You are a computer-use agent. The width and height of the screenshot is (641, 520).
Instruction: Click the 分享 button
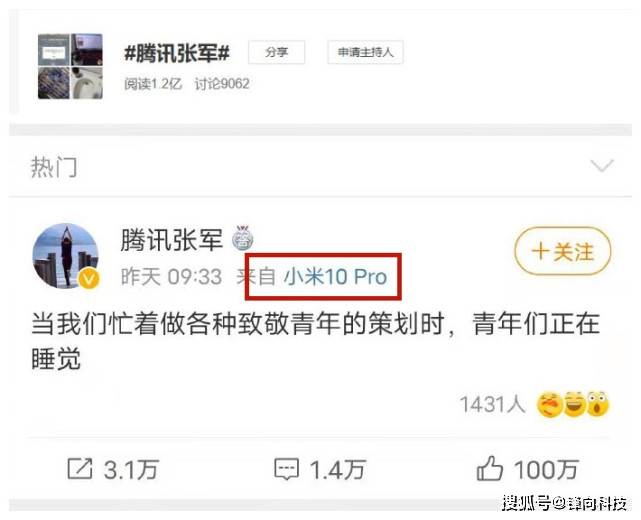[276, 52]
